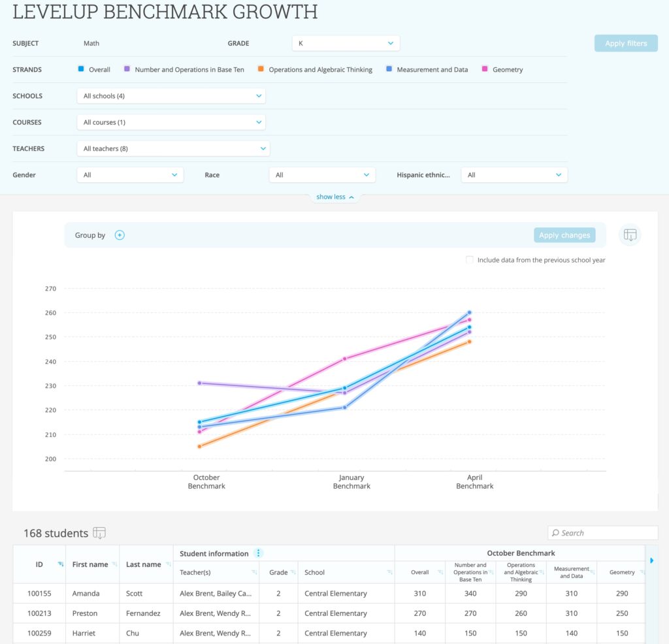Export student list via icon beside 168 students
669x644 pixels.
tap(99, 533)
